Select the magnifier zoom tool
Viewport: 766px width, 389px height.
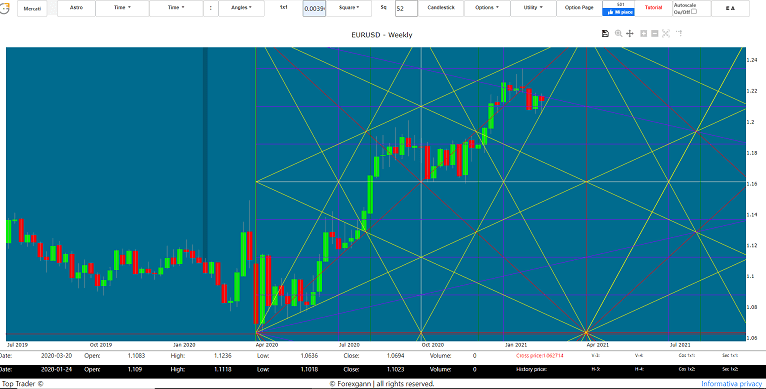pyautogui.click(x=618, y=33)
